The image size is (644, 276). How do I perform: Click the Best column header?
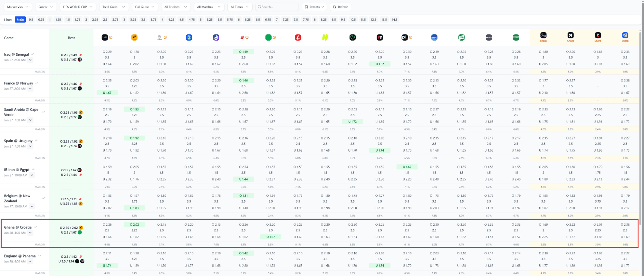coord(71,38)
